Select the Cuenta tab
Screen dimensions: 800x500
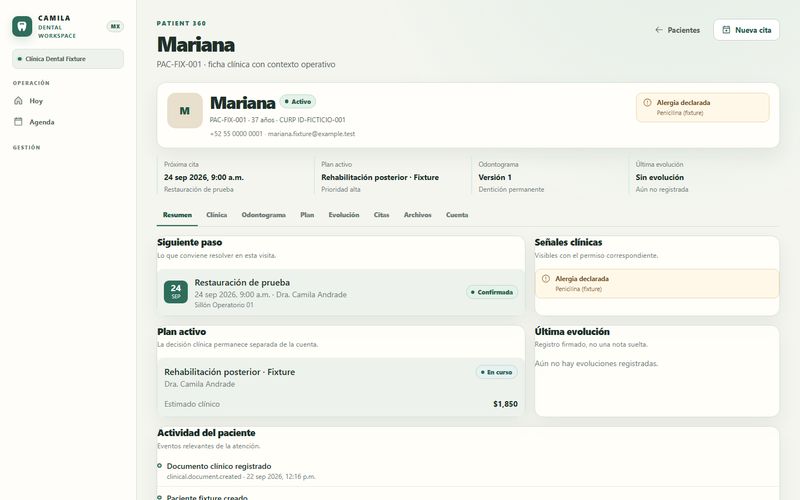pos(457,215)
